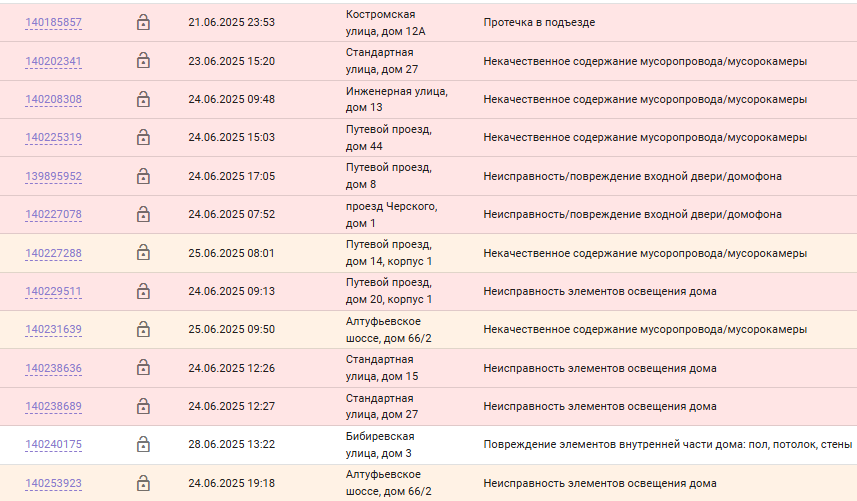
Task: Click lock icon in row 140202341
Action: (x=143, y=61)
